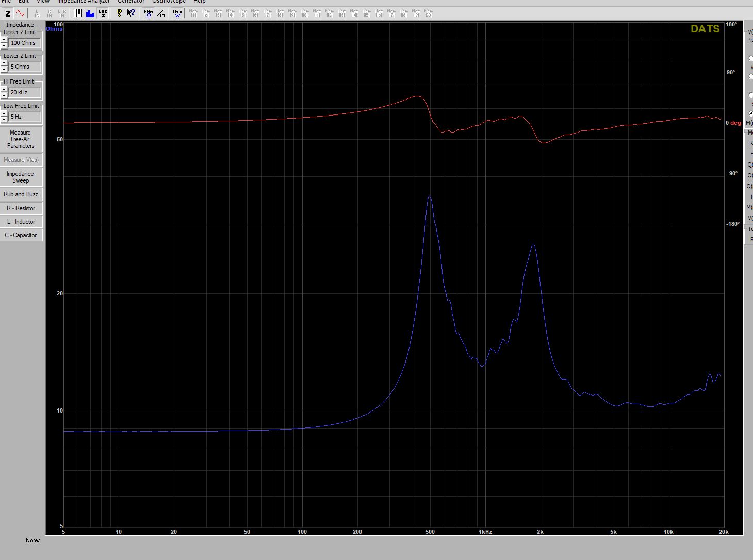The width and height of the screenshot is (753, 560).
Task: Raise the Hi Freq Limit using up arrow
Action: pos(4,90)
